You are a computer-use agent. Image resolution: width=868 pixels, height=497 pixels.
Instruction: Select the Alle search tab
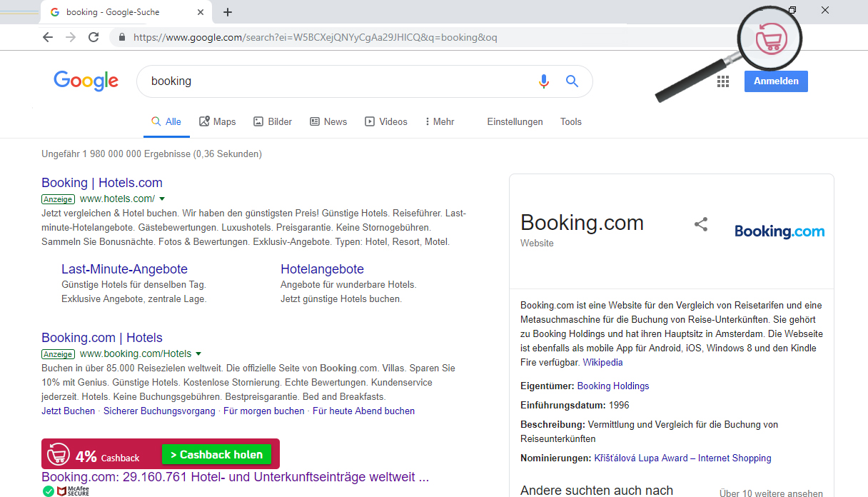click(x=166, y=122)
